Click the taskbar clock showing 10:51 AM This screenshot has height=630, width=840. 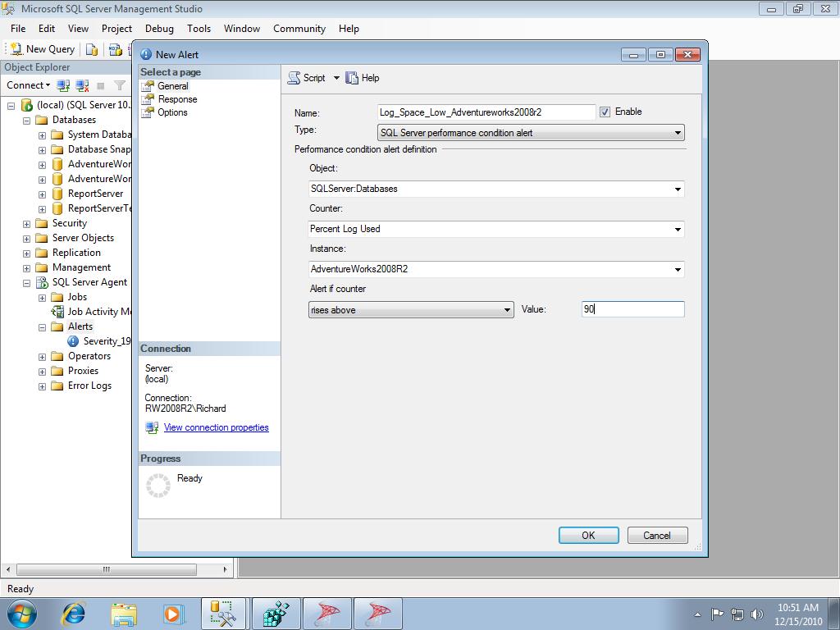(797, 614)
